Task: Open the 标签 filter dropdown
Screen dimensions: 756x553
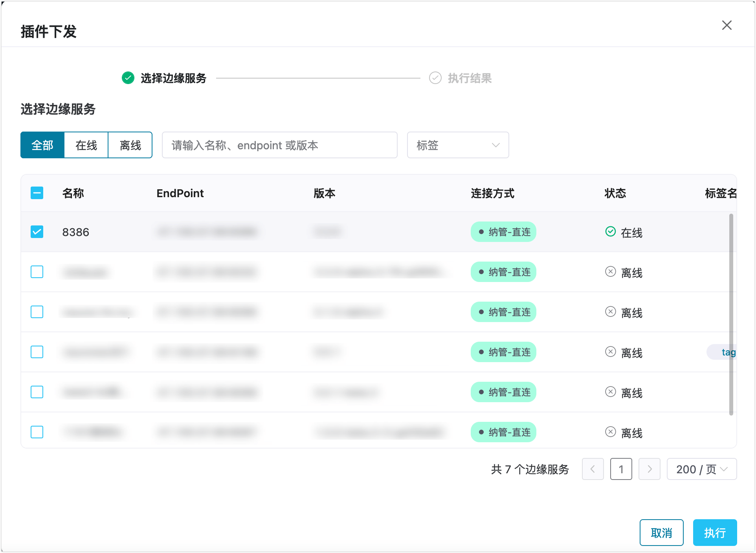Action: [457, 145]
